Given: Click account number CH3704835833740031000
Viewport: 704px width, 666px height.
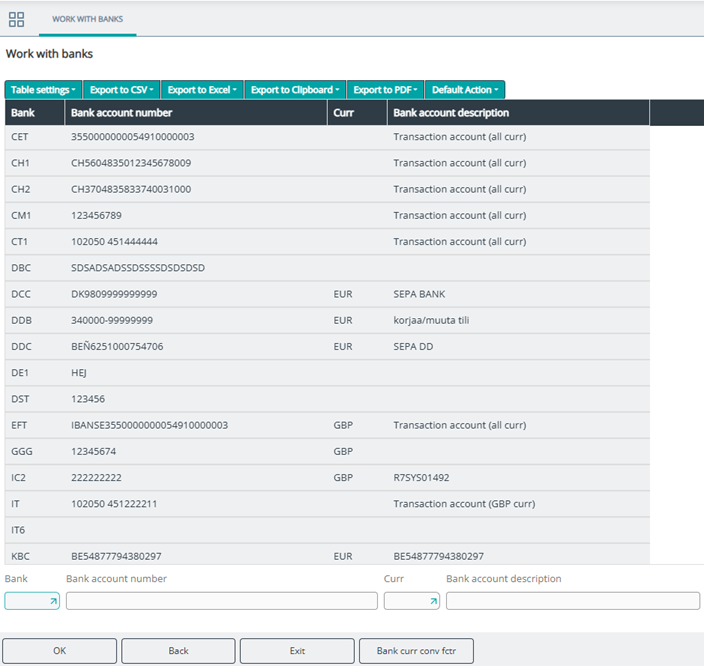Looking at the screenshot, I should (131, 189).
